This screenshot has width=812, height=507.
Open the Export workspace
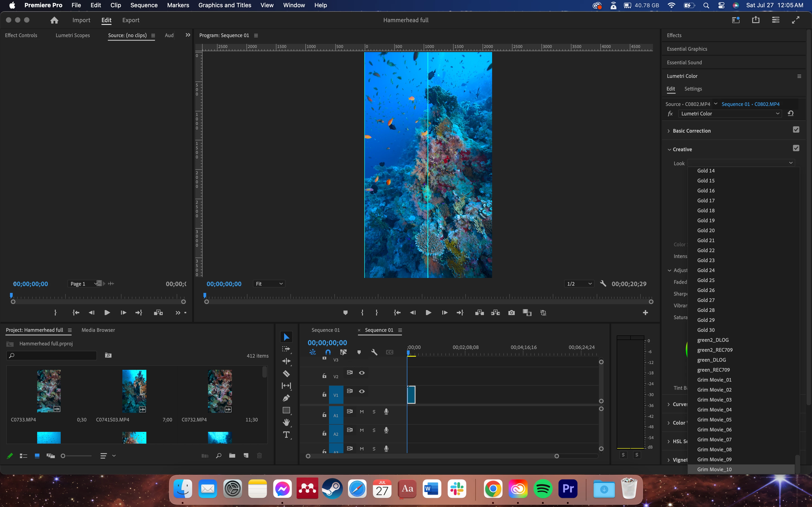[130, 20]
